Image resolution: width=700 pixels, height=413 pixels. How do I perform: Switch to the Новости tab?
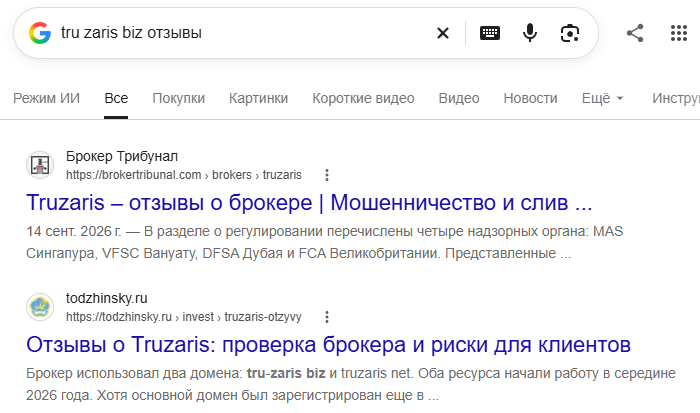530,98
